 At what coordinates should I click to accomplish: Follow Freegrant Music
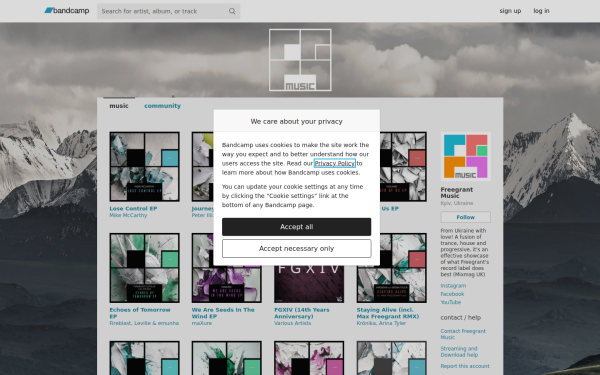465,217
